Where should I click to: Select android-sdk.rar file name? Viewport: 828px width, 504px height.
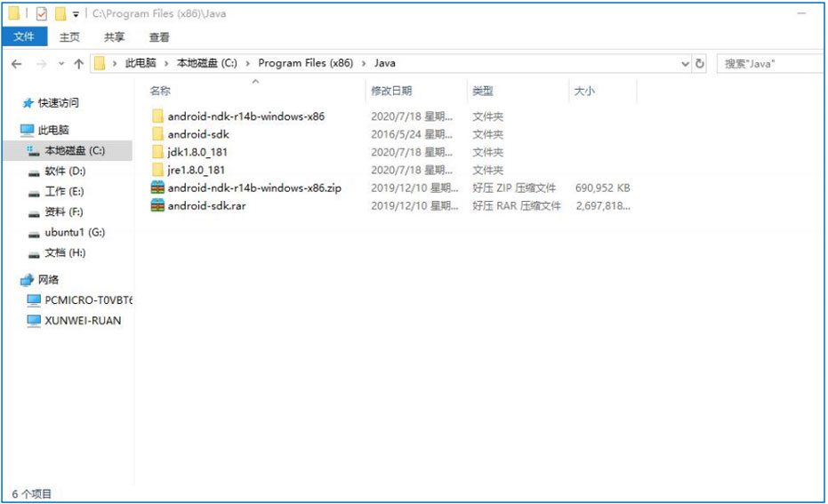tap(206, 206)
